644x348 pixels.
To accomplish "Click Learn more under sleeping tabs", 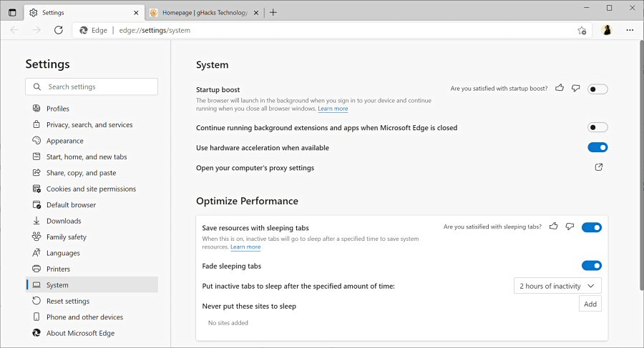I will pyautogui.click(x=245, y=247).
